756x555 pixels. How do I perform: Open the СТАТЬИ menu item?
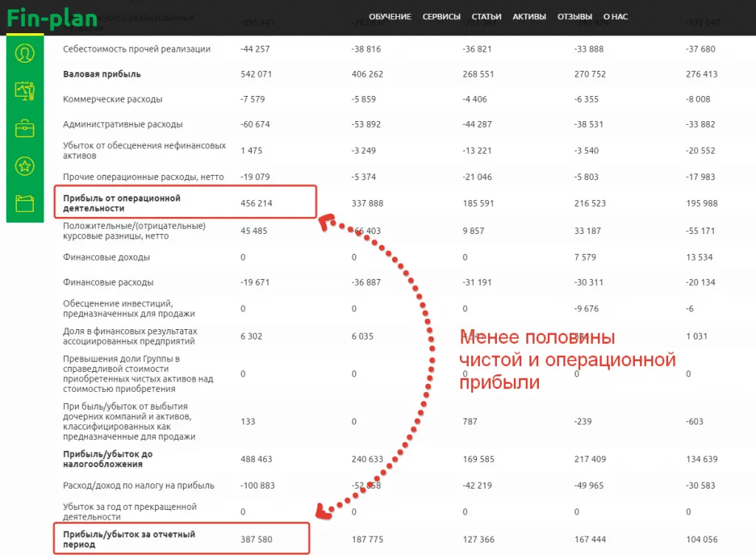coord(487,17)
